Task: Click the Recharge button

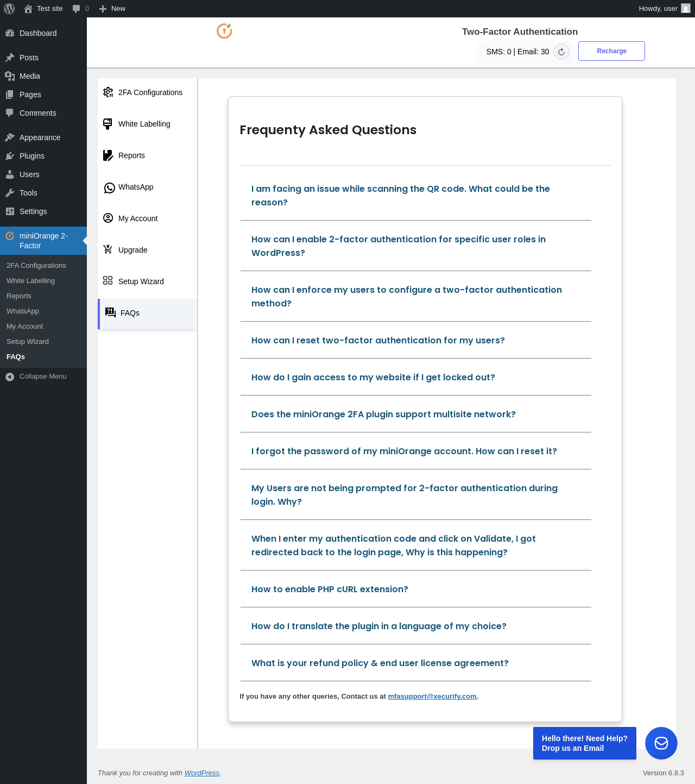Action: (611, 51)
